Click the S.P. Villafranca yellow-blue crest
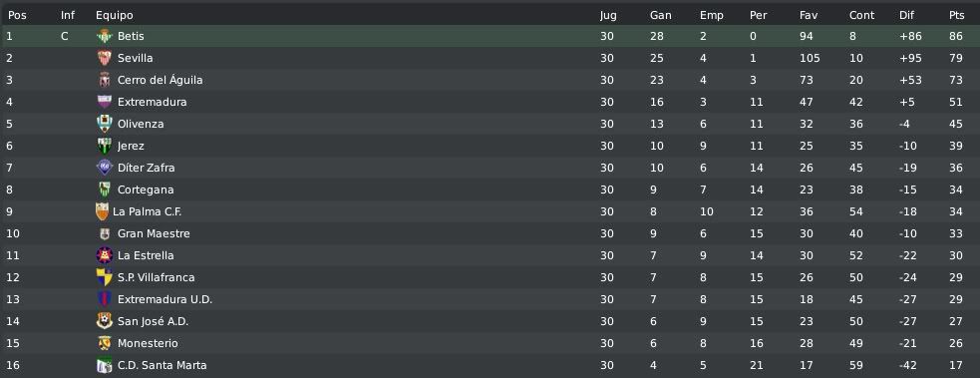This screenshot has height=378, width=980. [105, 277]
